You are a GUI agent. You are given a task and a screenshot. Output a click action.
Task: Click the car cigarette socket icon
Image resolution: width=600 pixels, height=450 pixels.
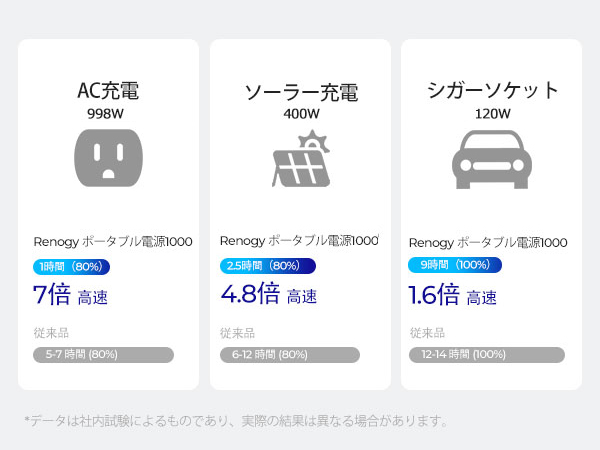tap(491, 163)
